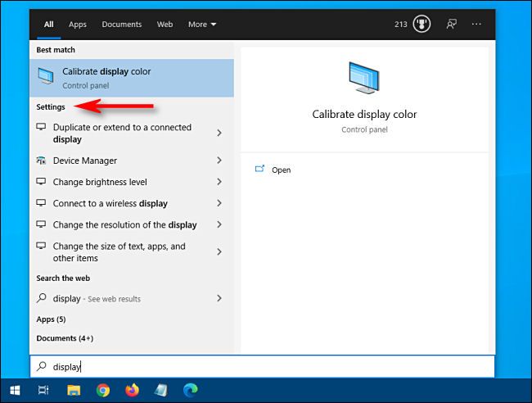Launch Google Chrome from the taskbar

tap(103, 391)
